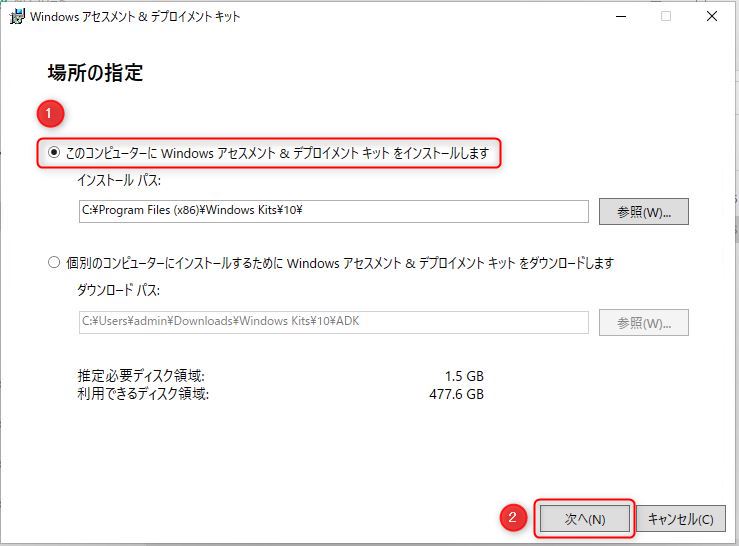Click the 参照(W) button next to the install path
This screenshot has width=739, height=546.
point(643,211)
